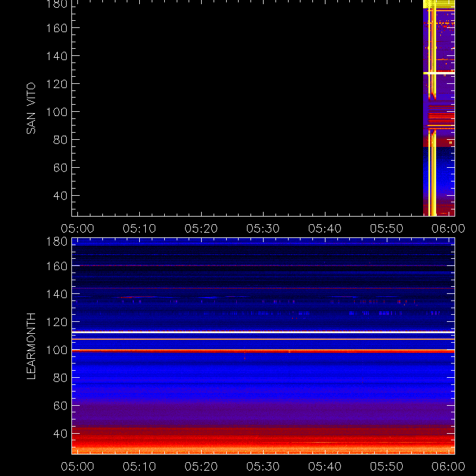
Task: Select the 120 tick label on SAN VITO plot
Action: click(x=57, y=84)
